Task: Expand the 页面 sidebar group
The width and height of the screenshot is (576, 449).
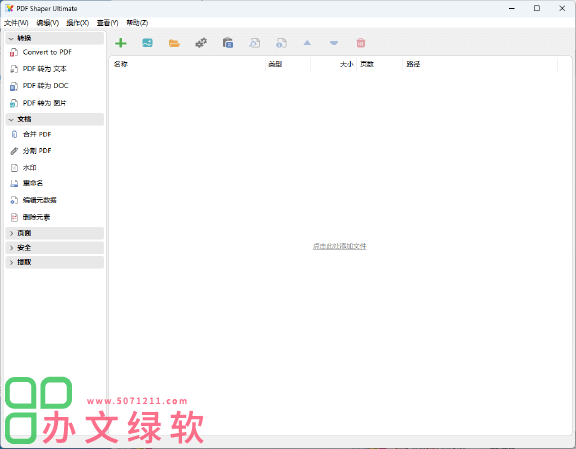Action: [x=55, y=233]
